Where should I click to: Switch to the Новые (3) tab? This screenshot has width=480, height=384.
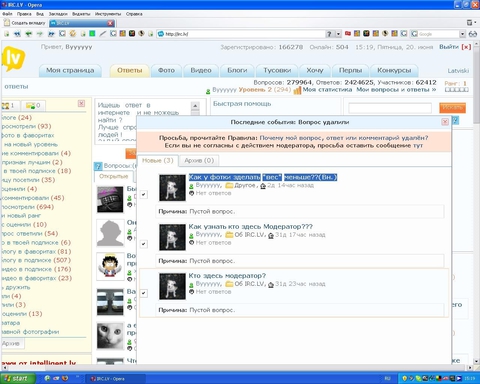click(x=158, y=161)
